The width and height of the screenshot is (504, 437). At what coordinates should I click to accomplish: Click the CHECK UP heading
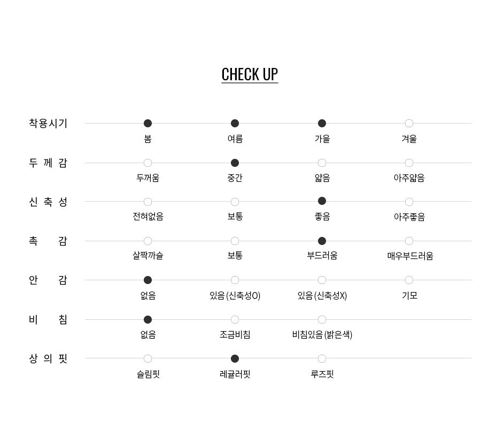point(250,74)
